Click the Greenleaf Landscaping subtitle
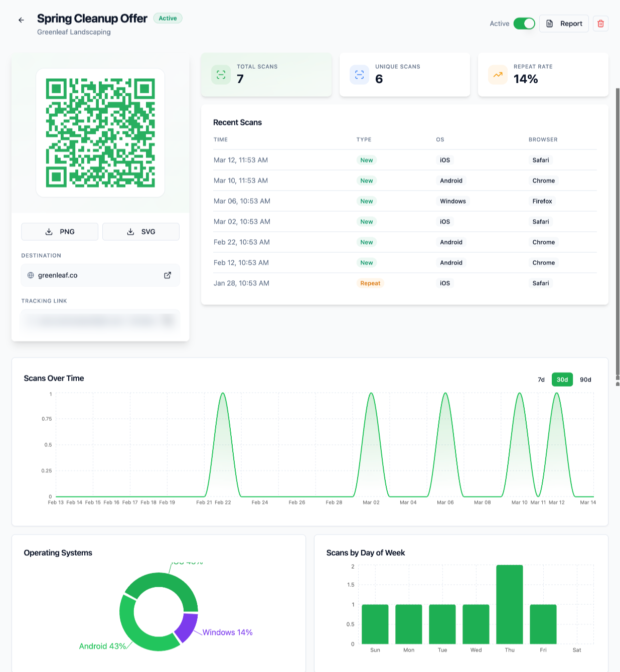Image resolution: width=620 pixels, height=672 pixels. [x=74, y=32]
